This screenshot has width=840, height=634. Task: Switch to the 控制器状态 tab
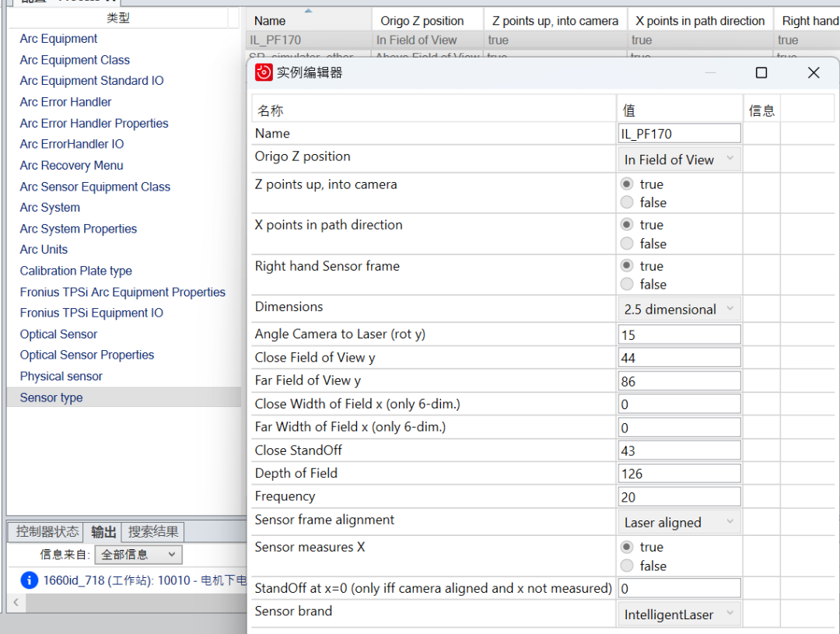click(47, 531)
